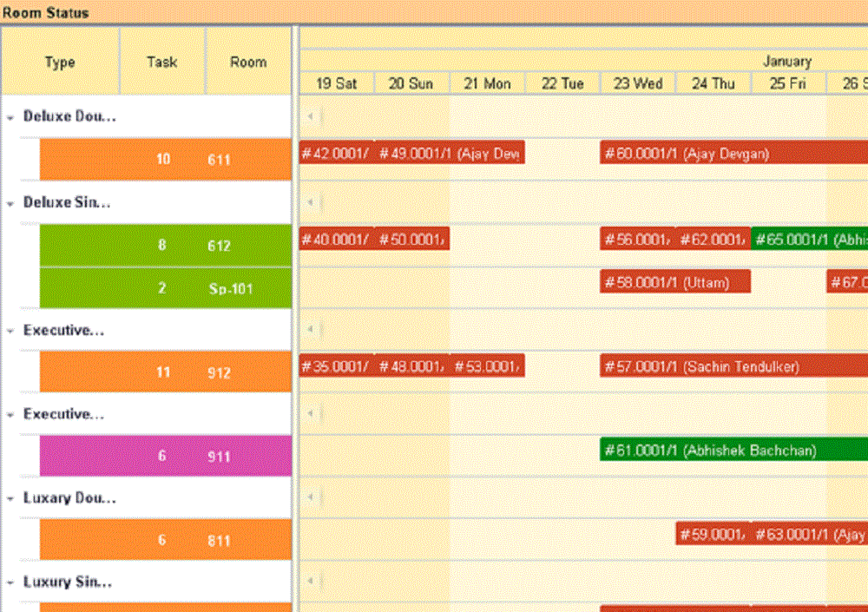Click task count 2 for room Sp-101
The height and width of the screenshot is (612, 868).
(x=162, y=288)
